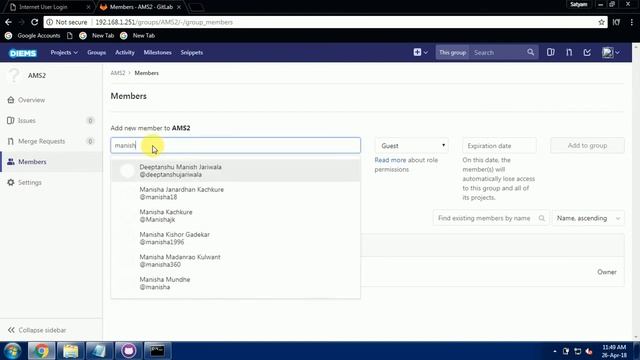Click the Add to group button
This screenshot has height=360, width=640.
tap(587, 145)
